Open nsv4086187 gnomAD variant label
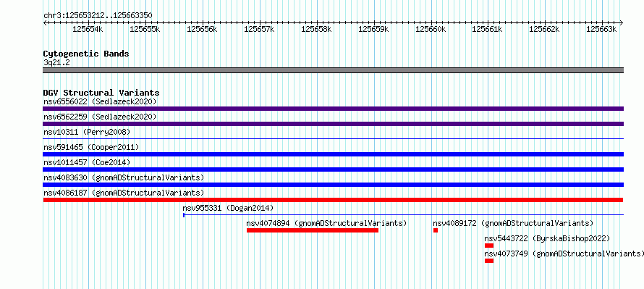 pyautogui.click(x=124, y=193)
